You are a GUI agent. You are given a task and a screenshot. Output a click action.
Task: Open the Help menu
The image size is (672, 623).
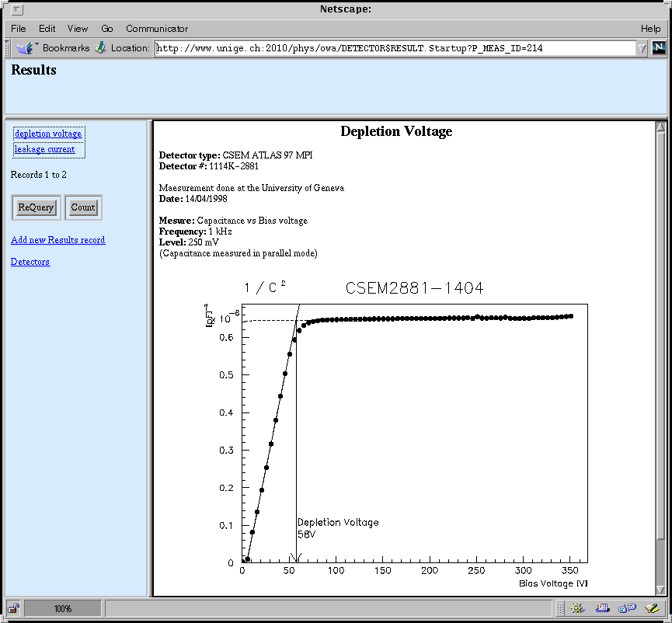click(650, 29)
